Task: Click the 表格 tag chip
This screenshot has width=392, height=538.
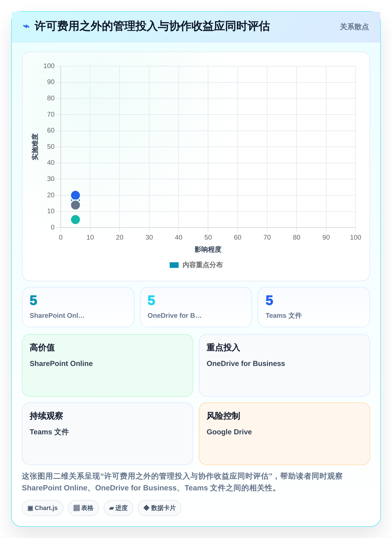Action: (x=83, y=508)
